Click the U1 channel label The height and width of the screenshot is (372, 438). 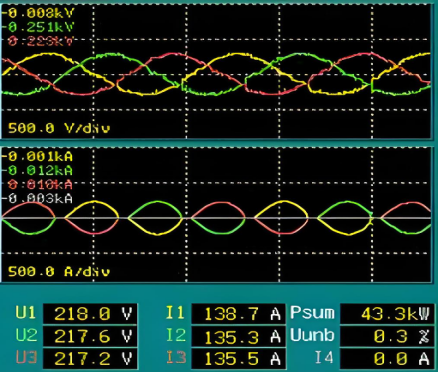click(x=26, y=313)
